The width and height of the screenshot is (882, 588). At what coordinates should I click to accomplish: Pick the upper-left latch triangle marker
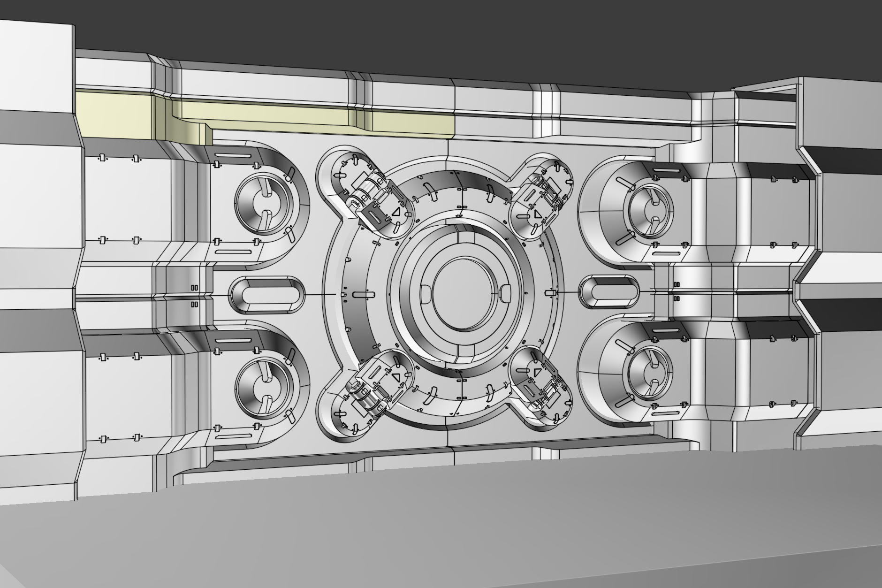396,212
